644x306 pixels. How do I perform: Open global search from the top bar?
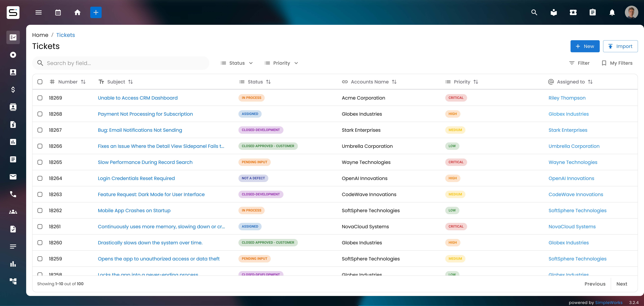click(x=534, y=12)
